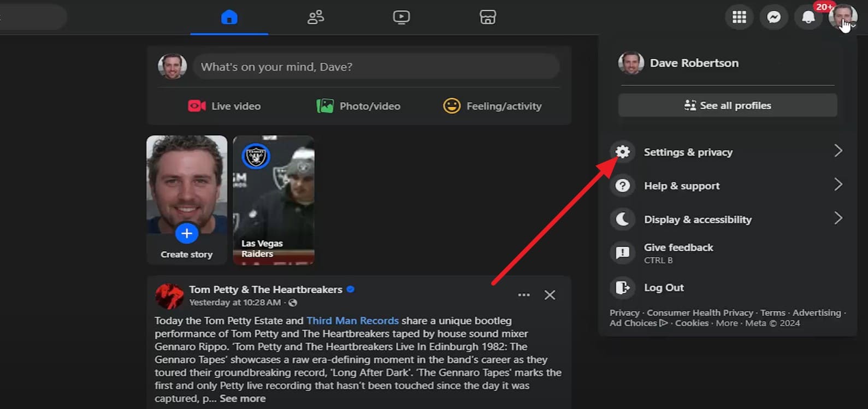Viewport: 868px width, 409px height.
Task: Click the Display moon icon
Action: click(x=623, y=220)
